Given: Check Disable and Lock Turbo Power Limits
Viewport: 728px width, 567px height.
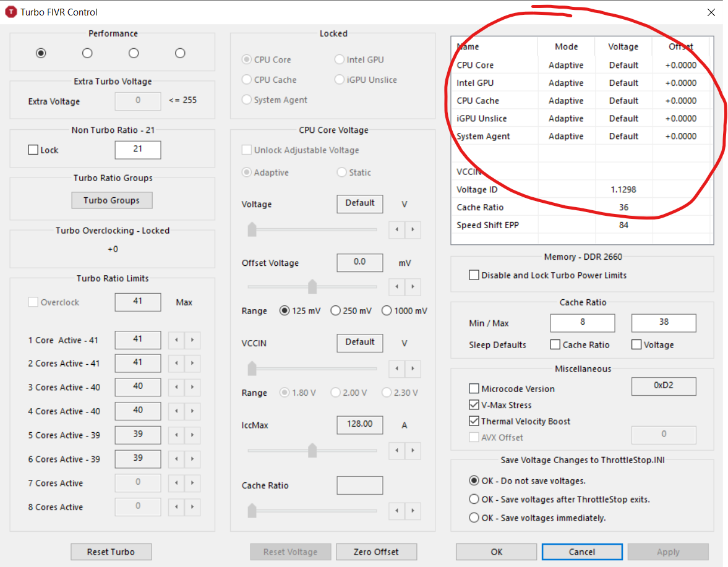Looking at the screenshot, I should [x=474, y=275].
